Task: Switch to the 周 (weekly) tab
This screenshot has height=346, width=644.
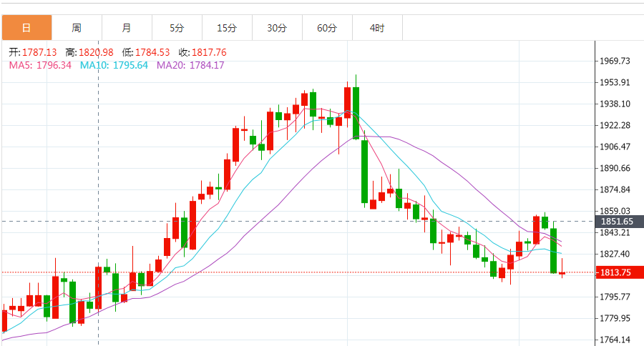Action: pyautogui.click(x=77, y=28)
